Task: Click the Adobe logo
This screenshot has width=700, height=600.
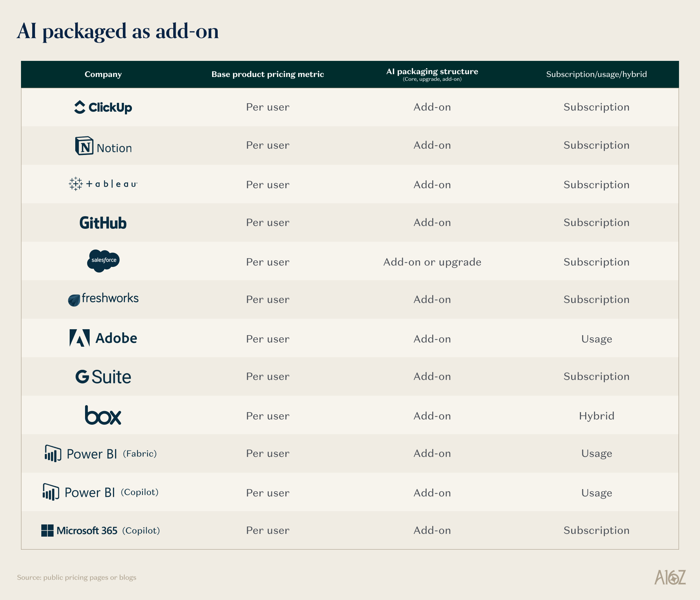Action: click(x=103, y=338)
